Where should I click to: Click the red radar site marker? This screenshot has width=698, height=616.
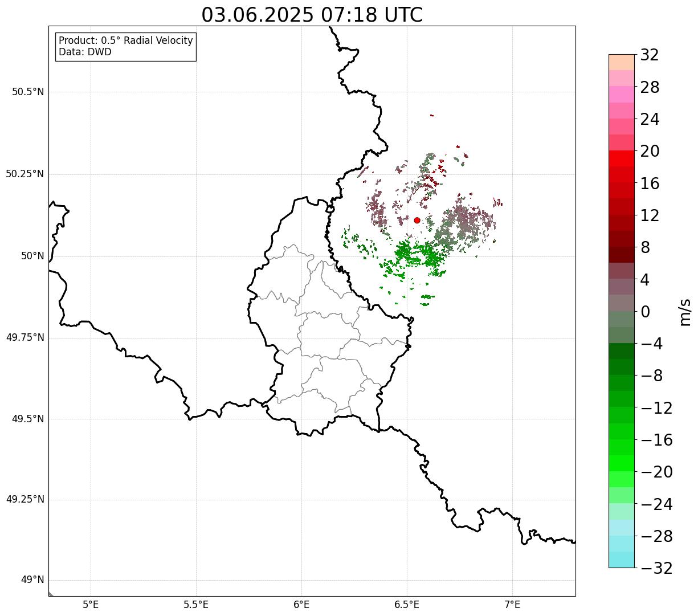click(417, 221)
